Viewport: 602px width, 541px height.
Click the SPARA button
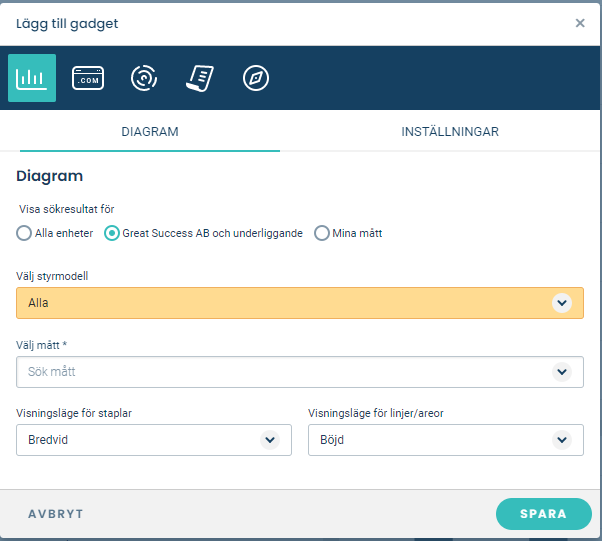point(544,514)
